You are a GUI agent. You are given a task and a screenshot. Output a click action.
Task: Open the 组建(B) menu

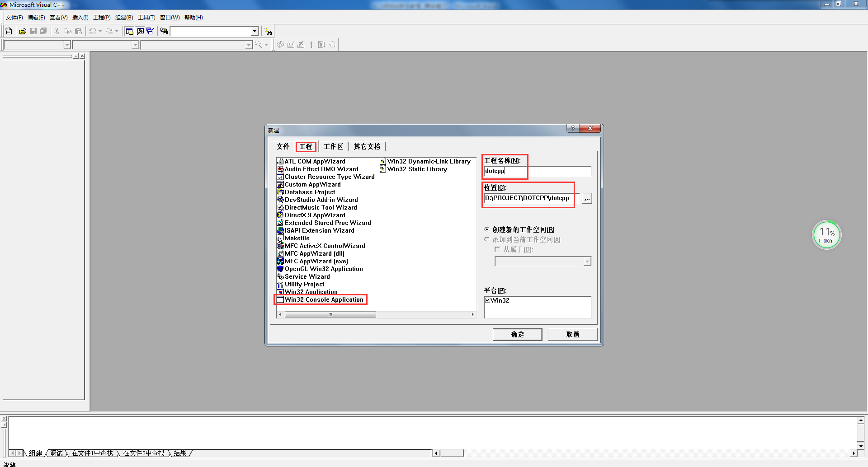pyautogui.click(x=124, y=18)
